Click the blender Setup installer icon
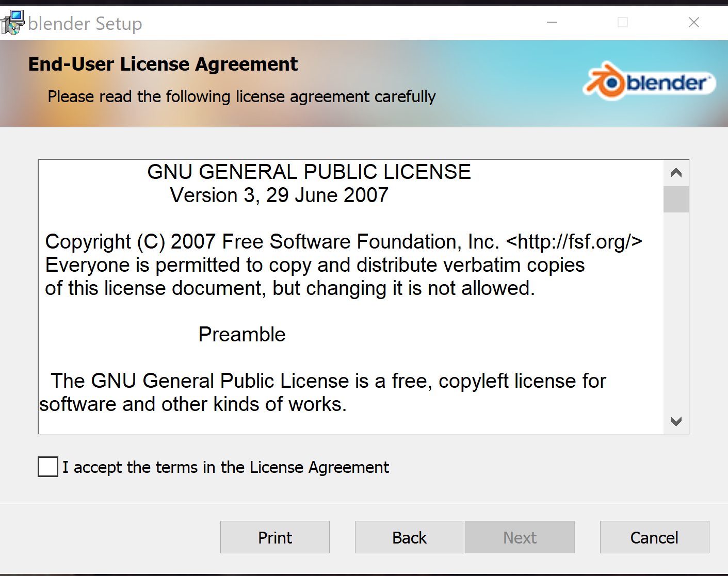Viewport: 728px width, 576px height. tap(12, 23)
